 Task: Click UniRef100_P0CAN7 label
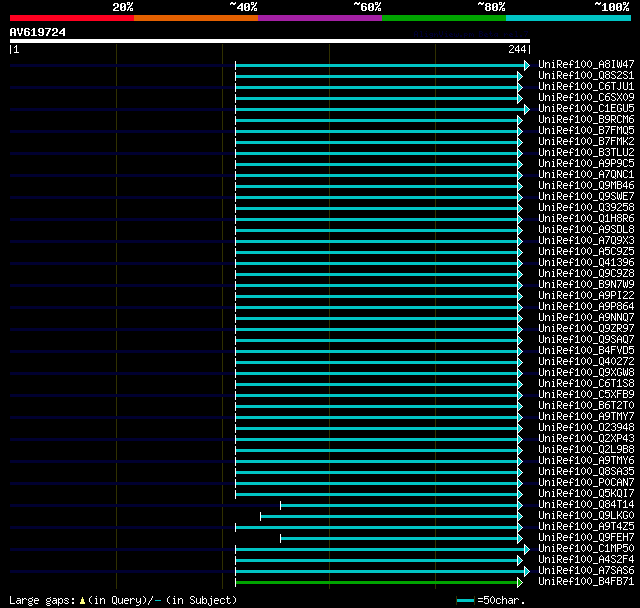pyautogui.click(x=586, y=483)
